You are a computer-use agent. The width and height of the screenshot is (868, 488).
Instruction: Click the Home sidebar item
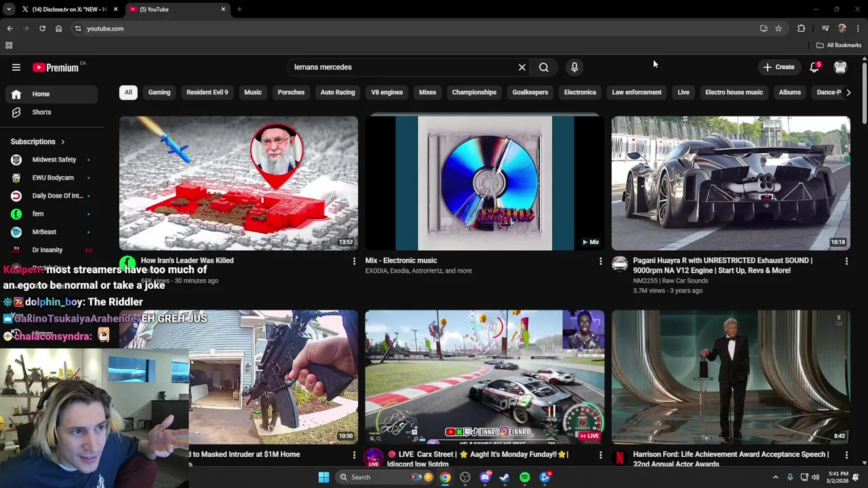pyautogui.click(x=52, y=94)
